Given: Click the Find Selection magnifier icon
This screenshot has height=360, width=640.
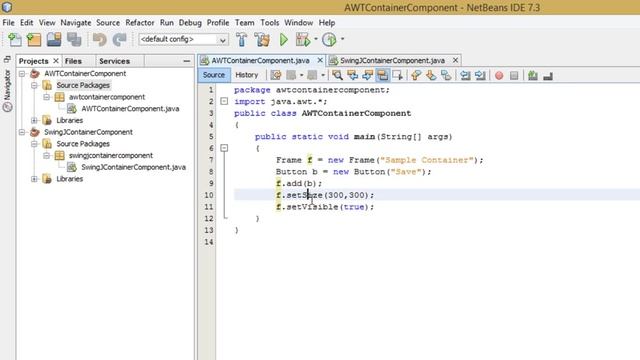Looking at the screenshot, I should tap(337, 76).
